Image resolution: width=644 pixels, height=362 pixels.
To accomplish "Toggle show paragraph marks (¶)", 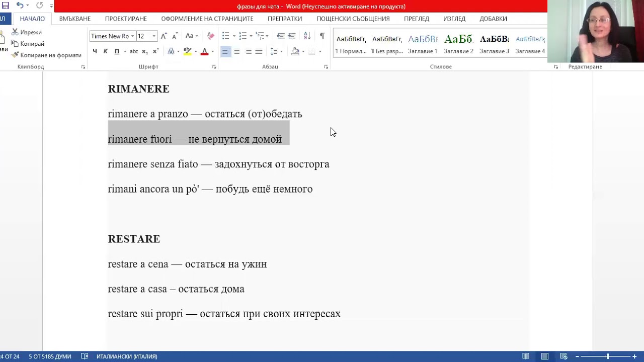I will 322,36.
